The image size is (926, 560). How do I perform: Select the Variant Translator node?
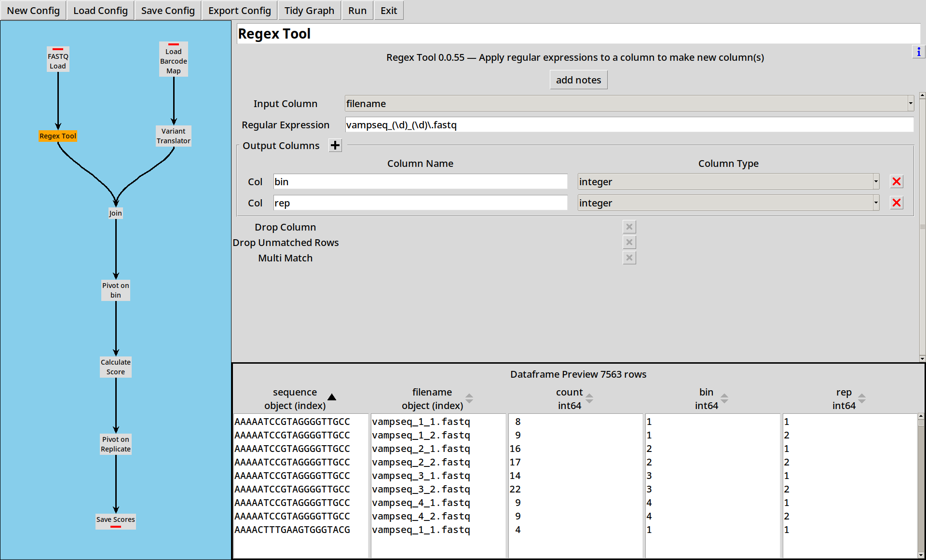click(174, 136)
